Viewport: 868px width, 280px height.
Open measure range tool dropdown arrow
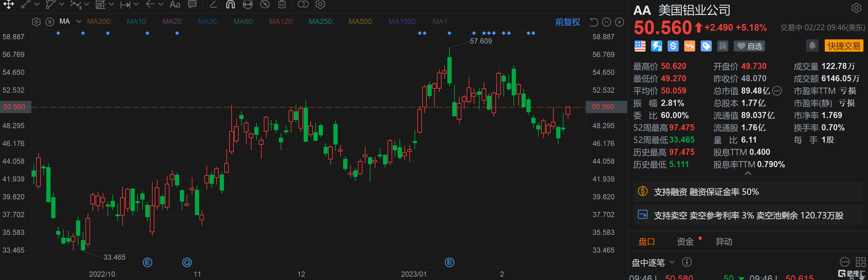136,4
